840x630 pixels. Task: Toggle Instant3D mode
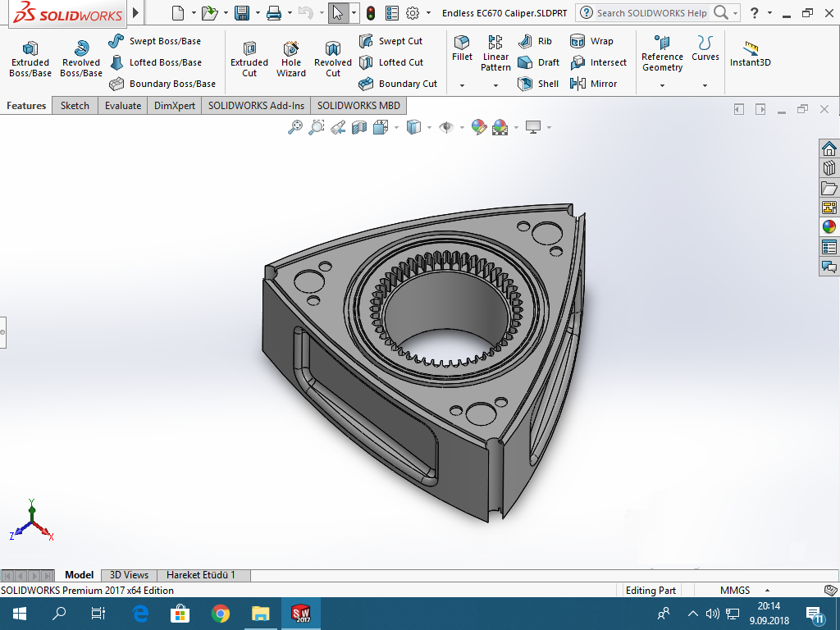(x=750, y=54)
